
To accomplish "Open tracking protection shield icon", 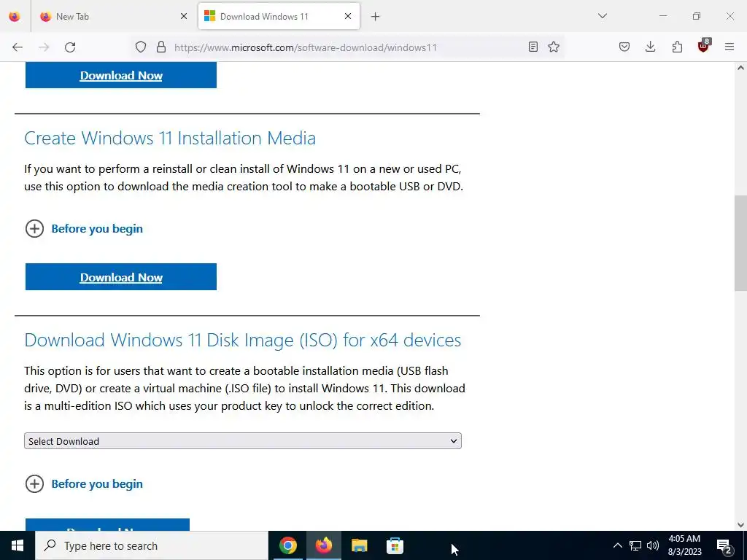I will click(x=141, y=47).
